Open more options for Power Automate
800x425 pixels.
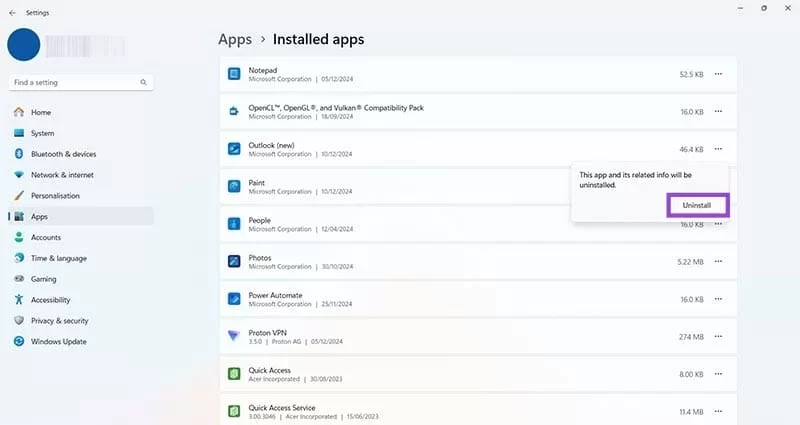click(x=718, y=299)
